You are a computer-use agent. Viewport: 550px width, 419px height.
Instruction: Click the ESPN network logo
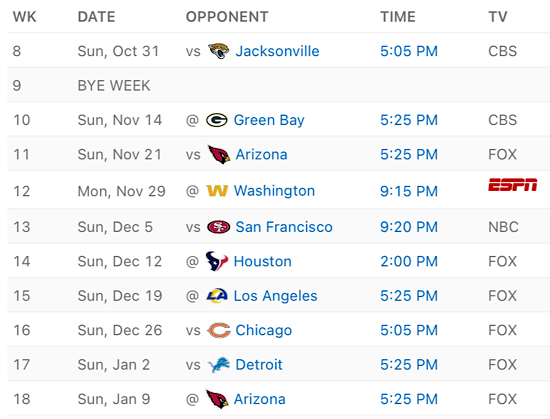coord(512,184)
